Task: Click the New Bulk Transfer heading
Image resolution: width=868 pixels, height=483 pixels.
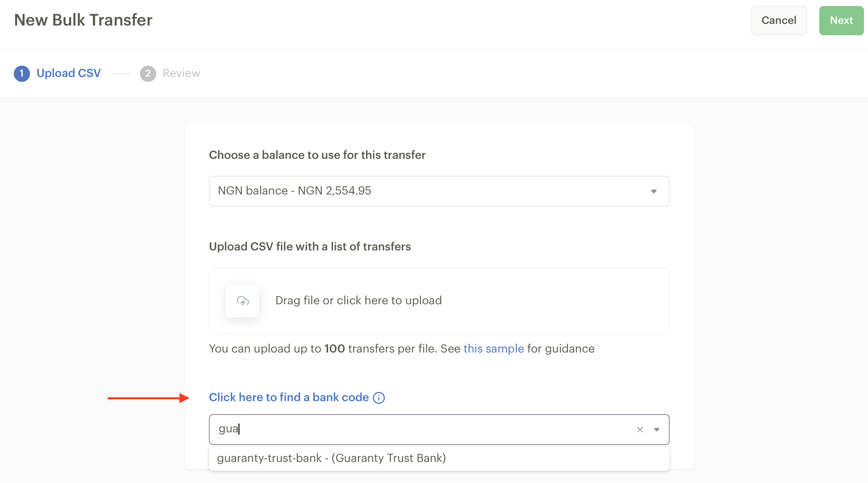Action: tap(83, 20)
